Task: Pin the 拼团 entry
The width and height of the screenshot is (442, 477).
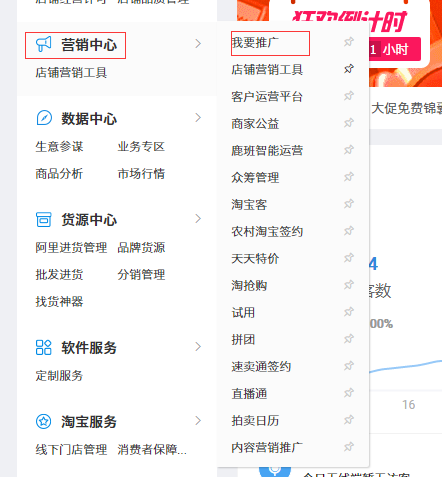Action: (349, 339)
